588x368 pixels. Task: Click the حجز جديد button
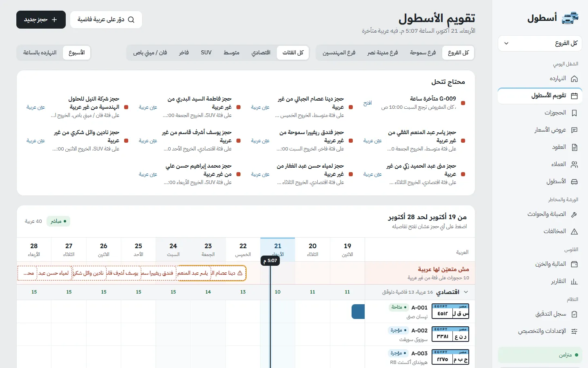41,20
